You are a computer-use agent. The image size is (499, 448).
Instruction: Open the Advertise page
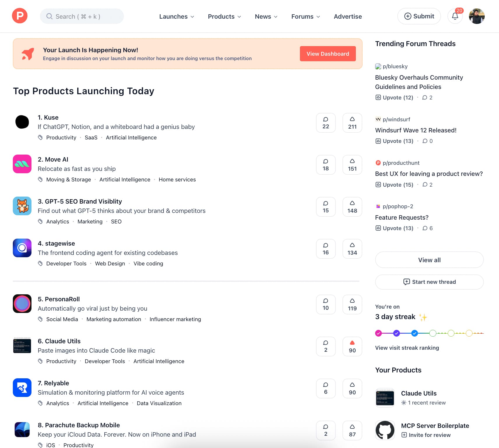pos(348,16)
